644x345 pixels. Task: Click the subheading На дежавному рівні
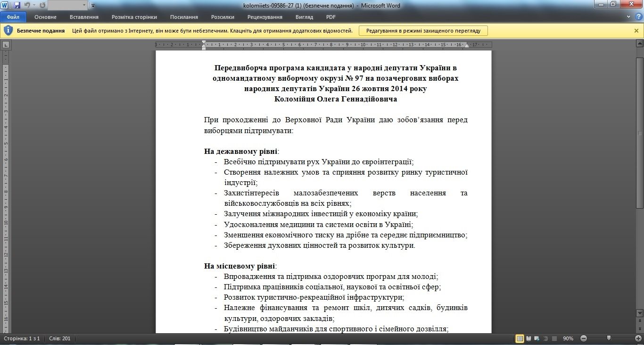click(x=241, y=151)
